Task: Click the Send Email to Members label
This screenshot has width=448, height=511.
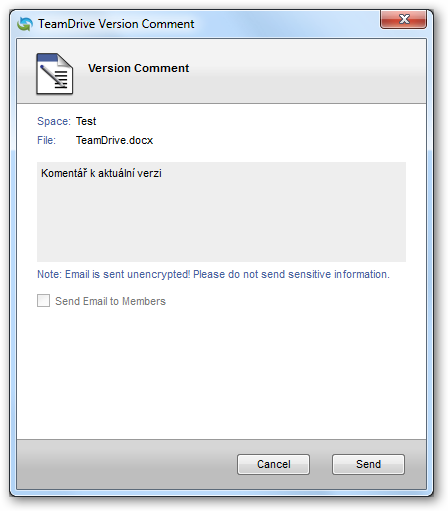Action: 110,301
